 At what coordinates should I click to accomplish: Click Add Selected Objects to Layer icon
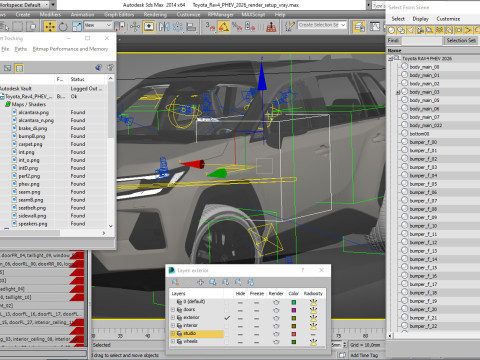200,282
